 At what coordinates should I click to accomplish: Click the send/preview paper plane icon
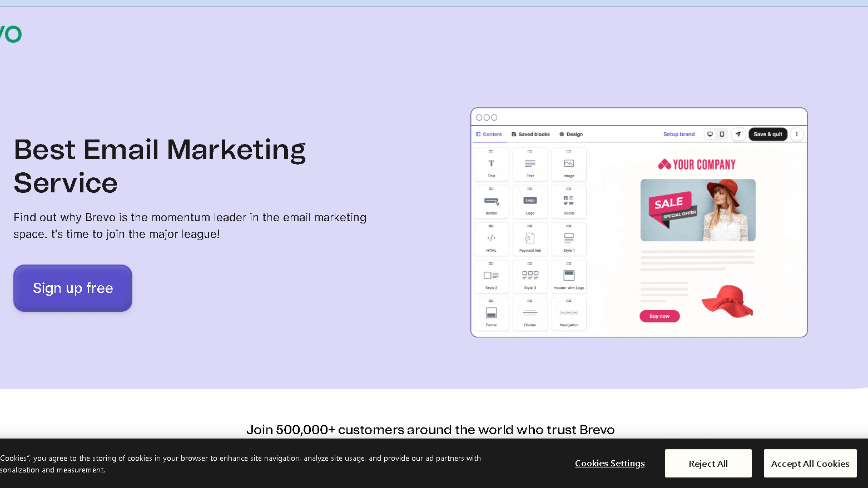tap(738, 134)
